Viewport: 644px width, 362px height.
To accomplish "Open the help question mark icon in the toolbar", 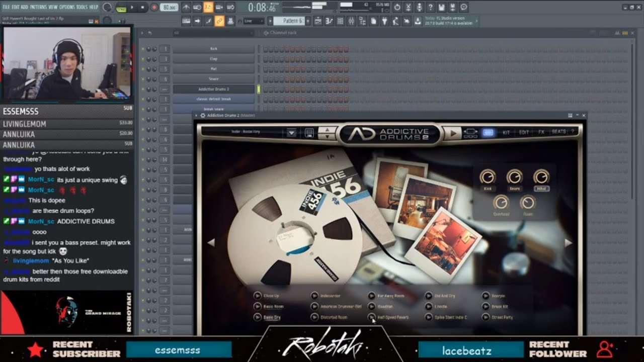I will tap(431, 8).
